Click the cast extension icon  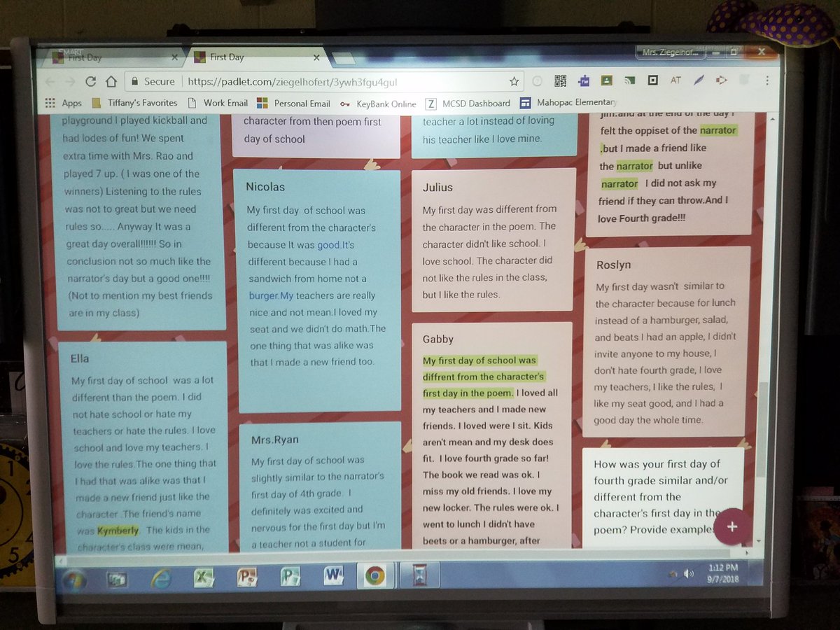pos(629,80)
